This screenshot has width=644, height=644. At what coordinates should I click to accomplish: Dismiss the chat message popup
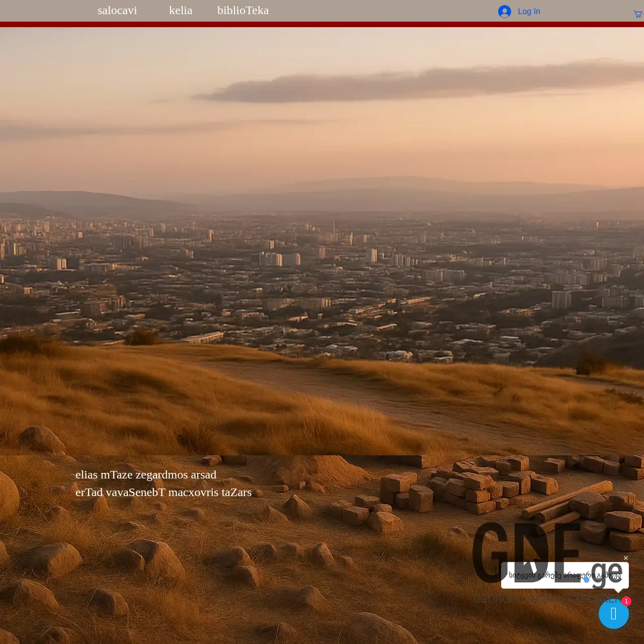[x=626, y=558]
